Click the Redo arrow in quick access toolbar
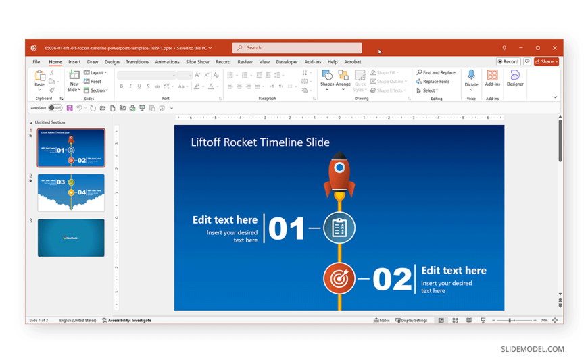This screenshot has width=588, height=364. 93,108
